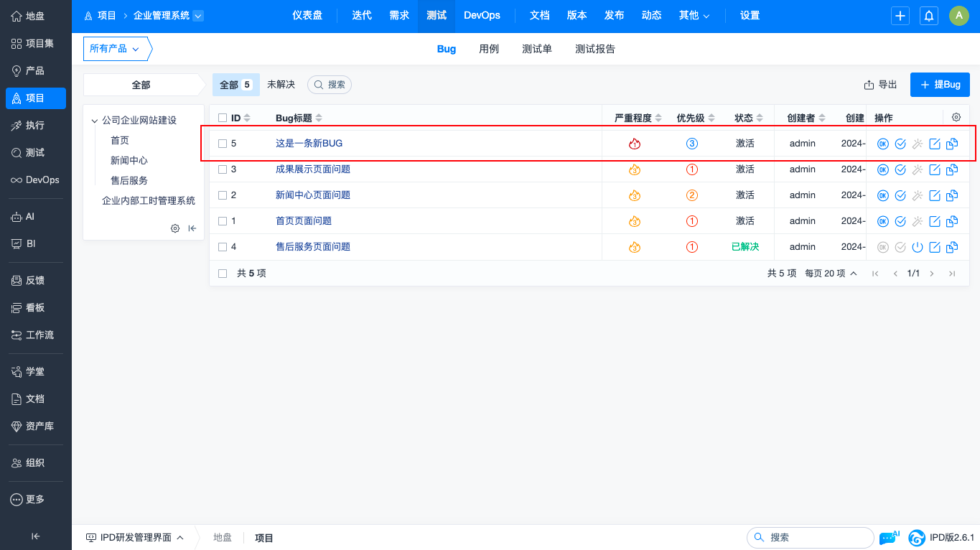
Task: Check the checkbox for bug ID 1
Action: [223, 221]
